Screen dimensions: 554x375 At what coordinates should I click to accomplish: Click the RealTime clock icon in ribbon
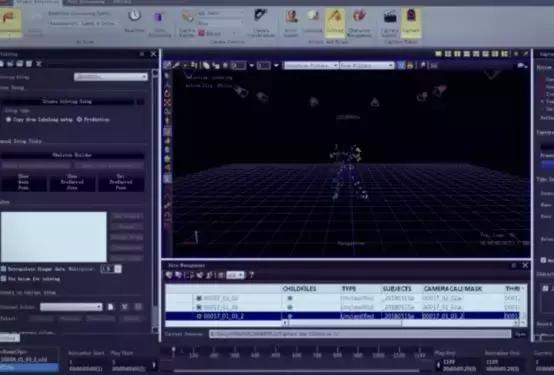tap(134, 16)
